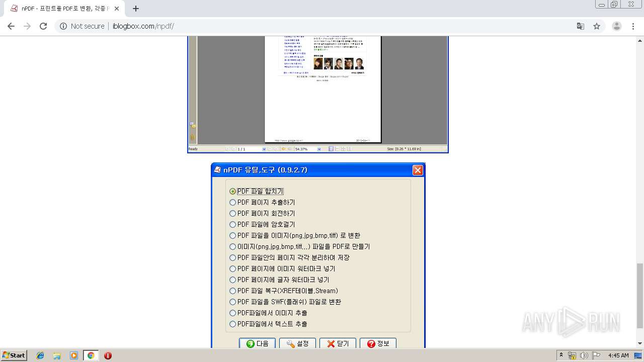The width and height of the screenshot is (644, 362).
Task: Open the 정보 (Info) button
Action: coord(378,343)
